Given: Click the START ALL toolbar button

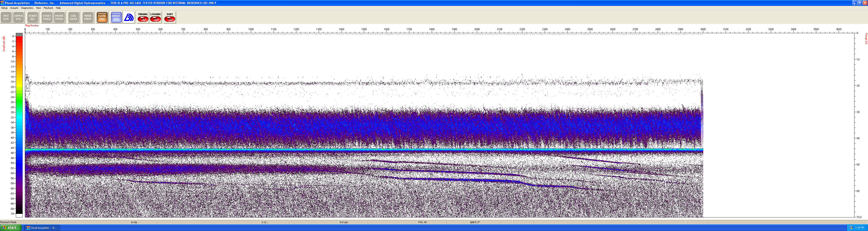Looking at the screenshot, I should point(33,18).
